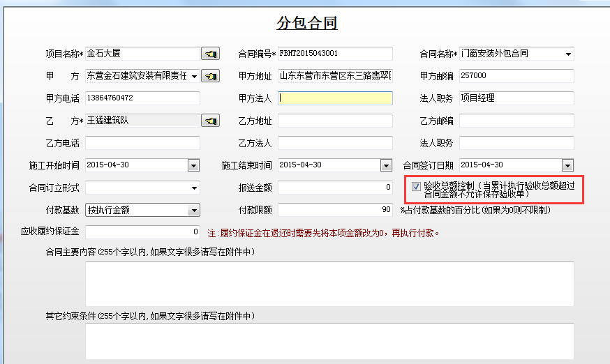
Task: Click inside the 其它约束条件 text area
Action: point(329,341)
